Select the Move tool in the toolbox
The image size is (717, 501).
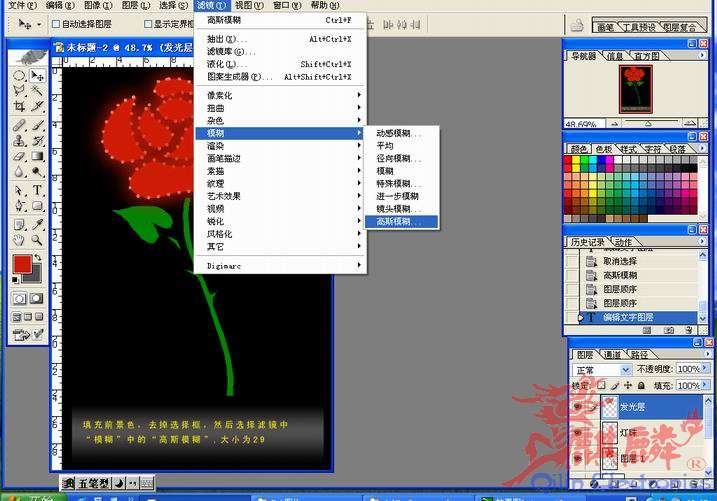pyautogui.click(x=37, y=75)
